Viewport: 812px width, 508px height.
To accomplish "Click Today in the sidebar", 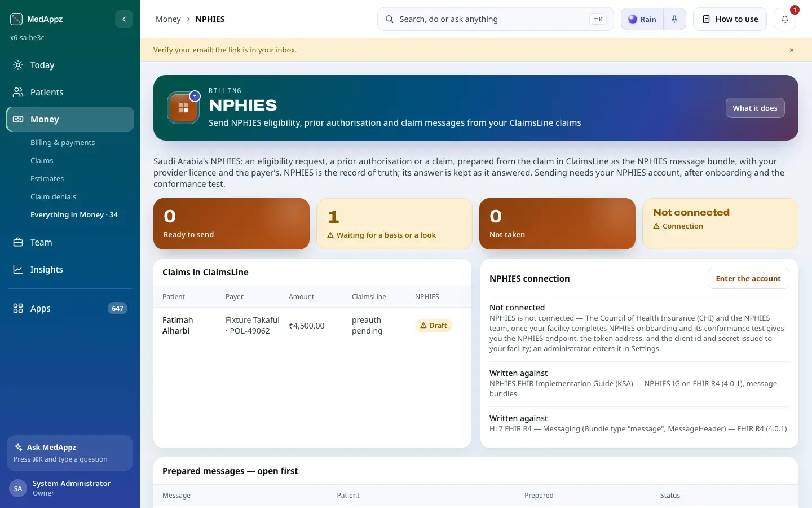I will (x=70, y=65).
